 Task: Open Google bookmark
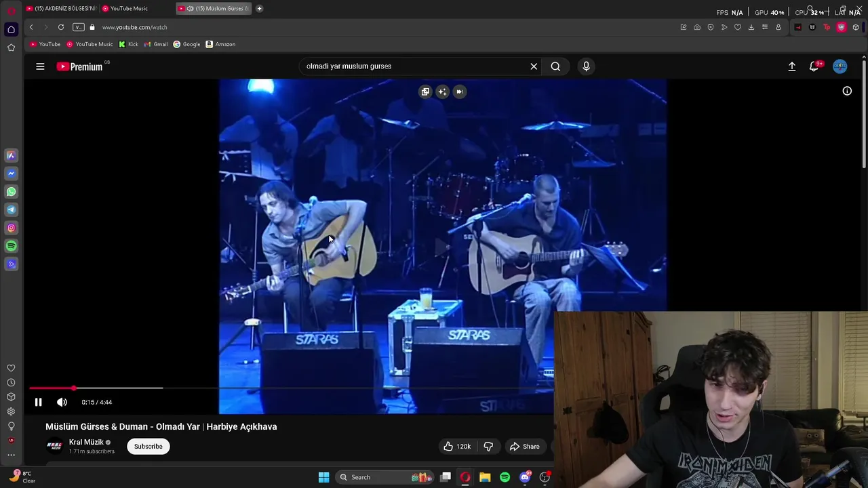pos(186,44)
